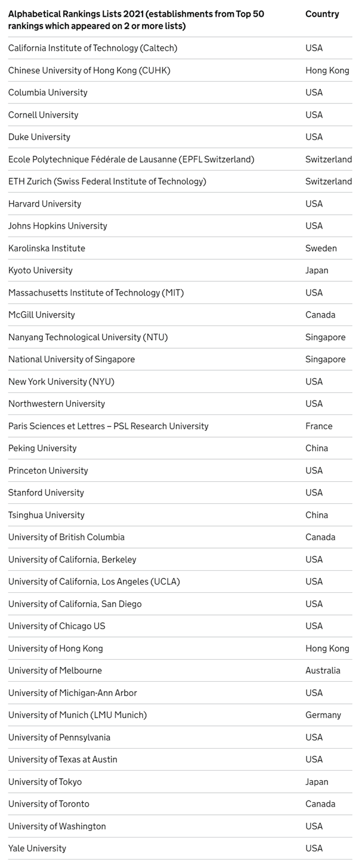The width and height of the screenshot is (362, 868).
Task: Click the Country column header
Action: coord(322,14)
